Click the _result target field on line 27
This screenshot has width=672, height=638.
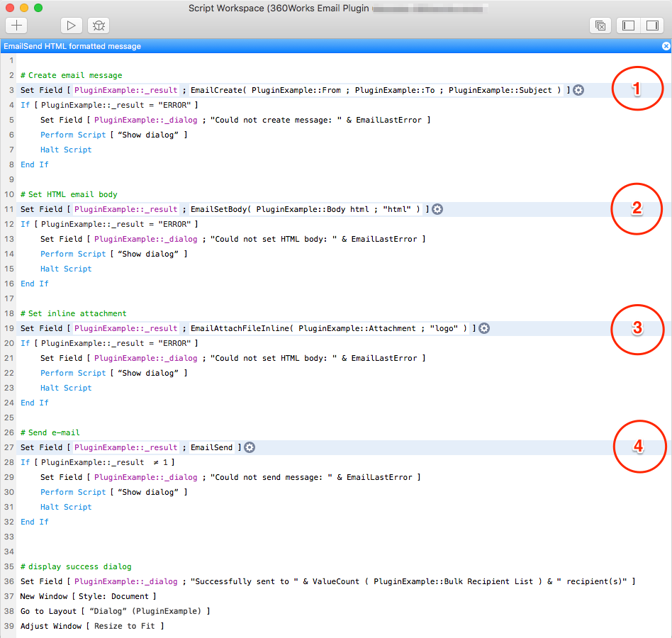point(125,448)
